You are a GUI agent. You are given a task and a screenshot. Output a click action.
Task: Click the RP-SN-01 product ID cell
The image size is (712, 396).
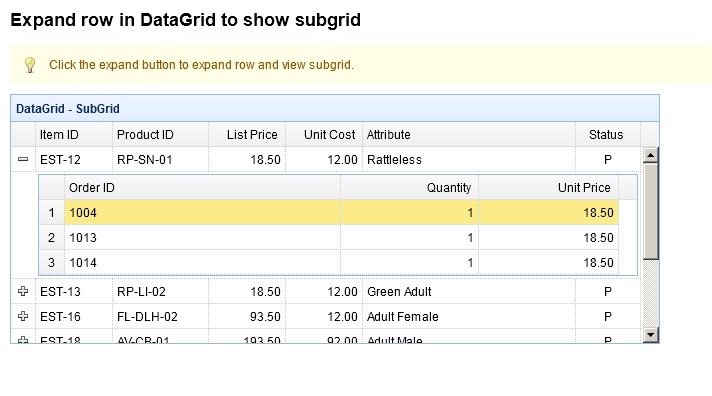[160, 159]
